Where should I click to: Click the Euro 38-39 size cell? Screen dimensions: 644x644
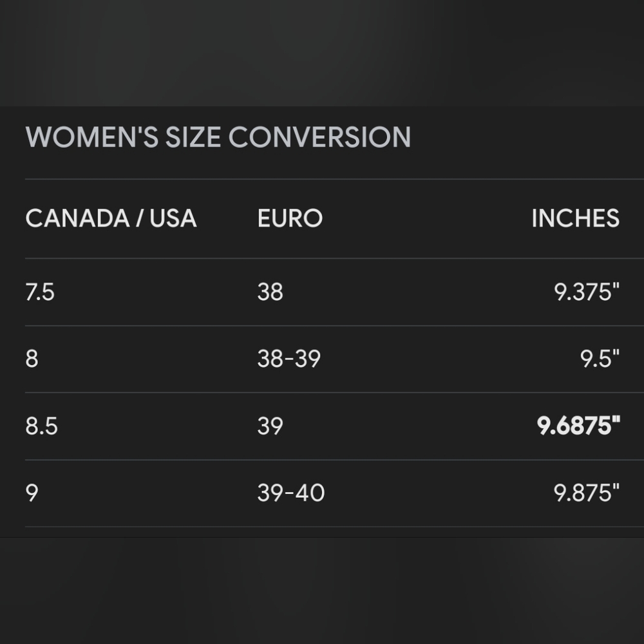(289, 359)
